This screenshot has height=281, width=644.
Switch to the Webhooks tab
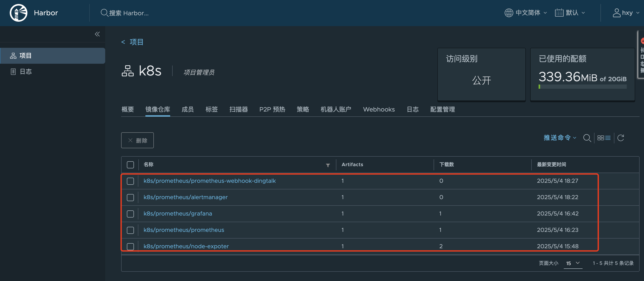pos(379,109)
